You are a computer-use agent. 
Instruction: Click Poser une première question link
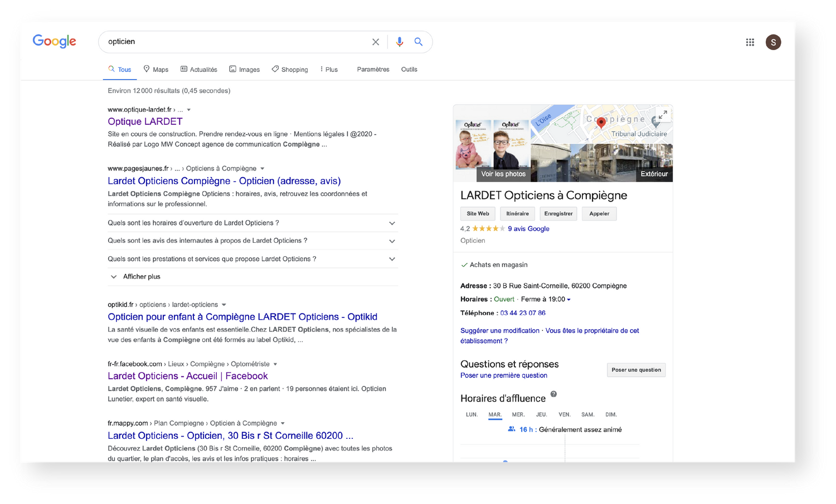504,375
